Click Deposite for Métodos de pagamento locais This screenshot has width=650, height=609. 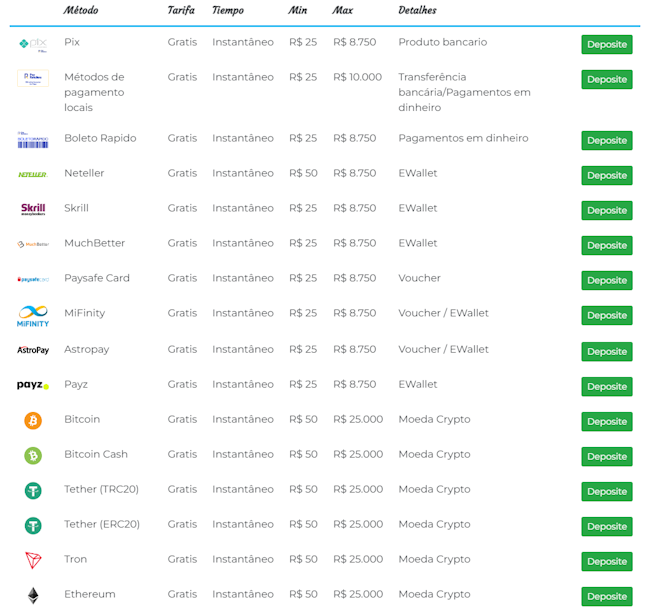coord(607,79)
